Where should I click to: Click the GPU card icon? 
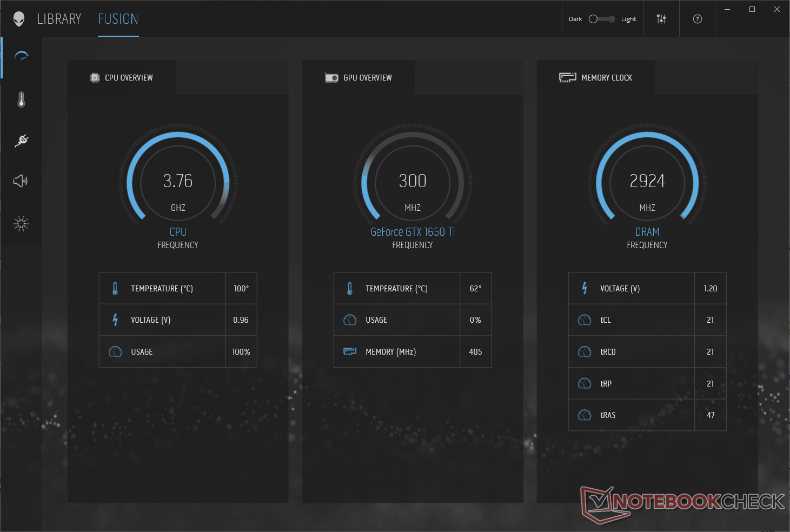click(331, 78)
